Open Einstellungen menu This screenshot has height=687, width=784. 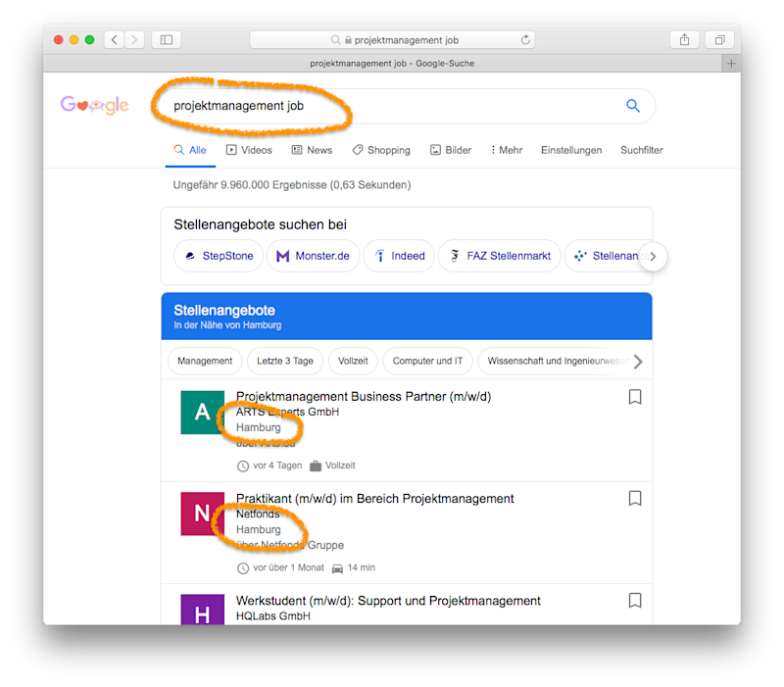point(571,150)
